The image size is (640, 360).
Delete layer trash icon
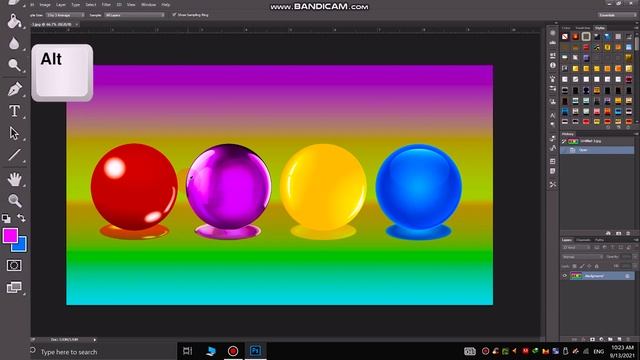pos(629,339)
